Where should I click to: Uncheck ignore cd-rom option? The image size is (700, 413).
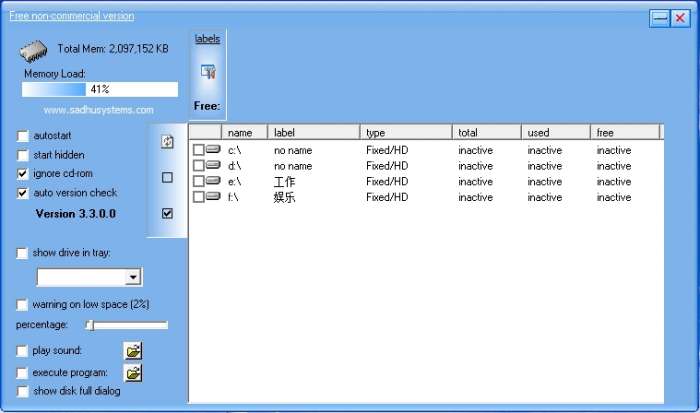coord(22,174)
